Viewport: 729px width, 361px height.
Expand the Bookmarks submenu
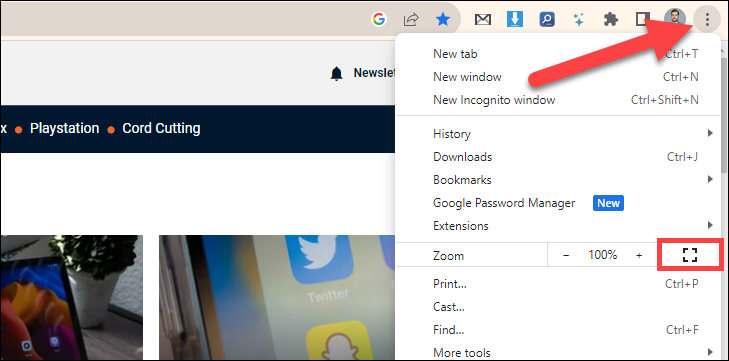click(558, 180)
